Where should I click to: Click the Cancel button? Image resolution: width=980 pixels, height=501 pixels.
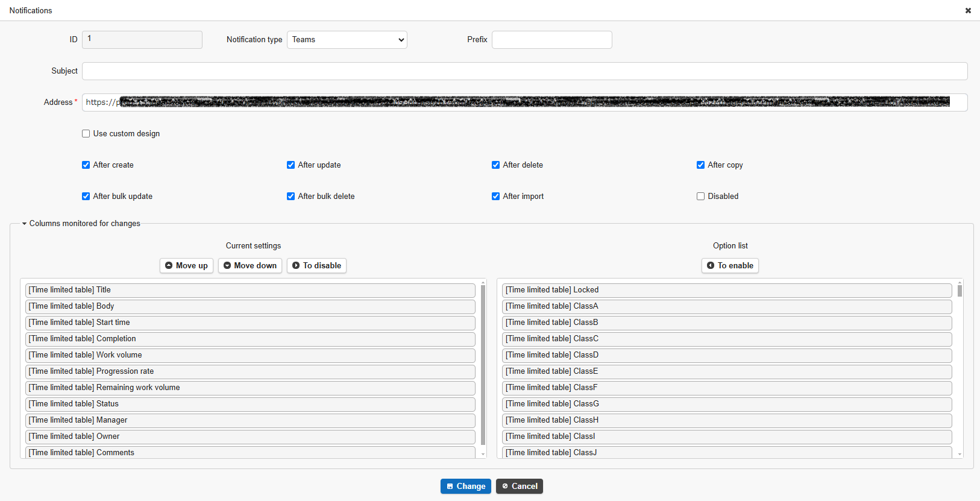coord(519,486)
